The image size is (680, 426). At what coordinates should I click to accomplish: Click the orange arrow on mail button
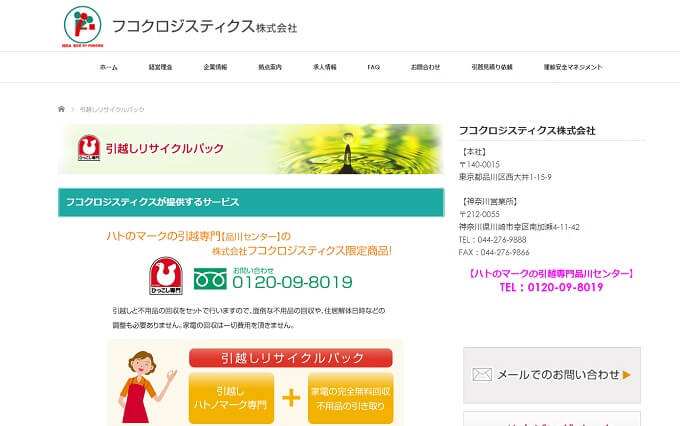[x=627, y=375]
